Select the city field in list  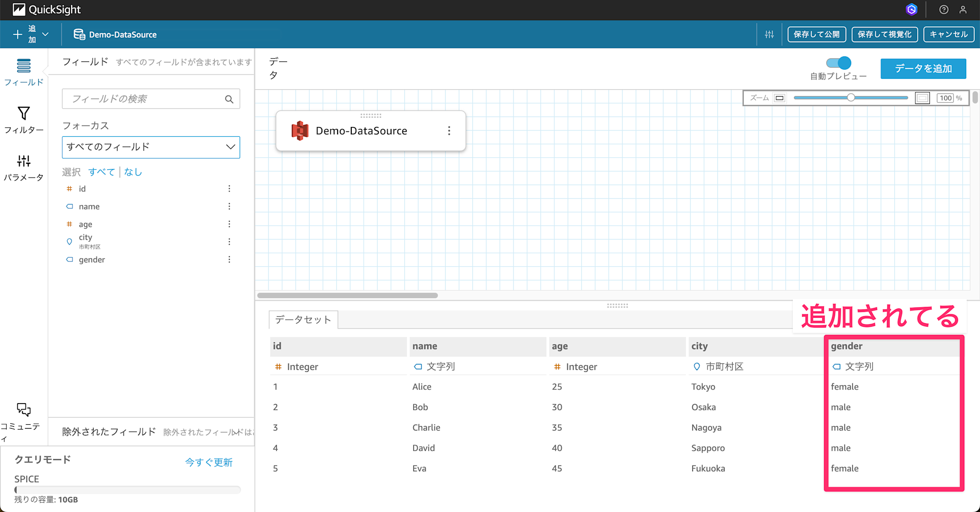tap(86, 237)
